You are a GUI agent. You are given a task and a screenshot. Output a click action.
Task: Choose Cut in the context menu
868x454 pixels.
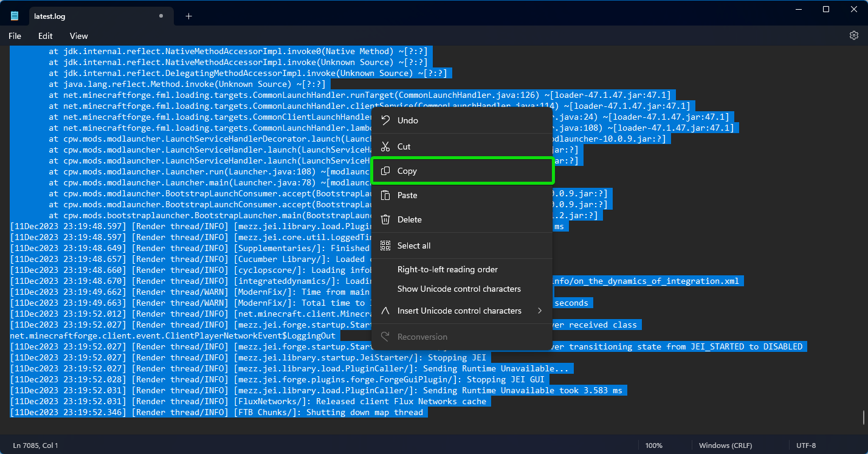point(462,146)
